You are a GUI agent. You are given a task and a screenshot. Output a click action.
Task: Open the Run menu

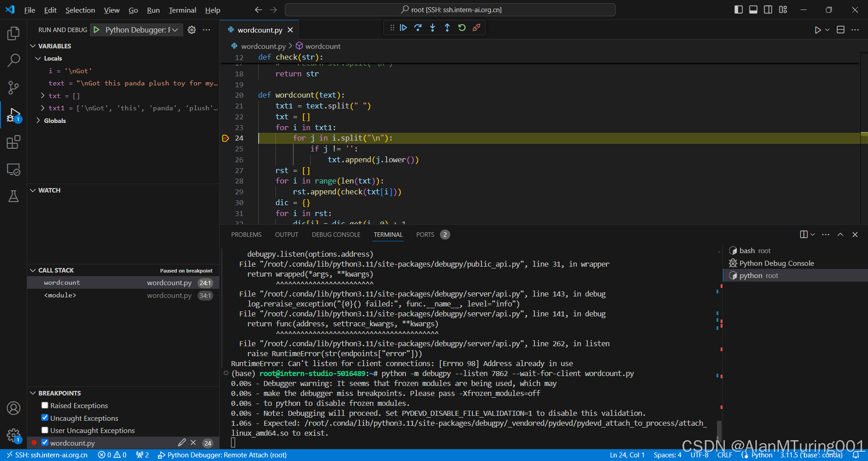point(153,9)
